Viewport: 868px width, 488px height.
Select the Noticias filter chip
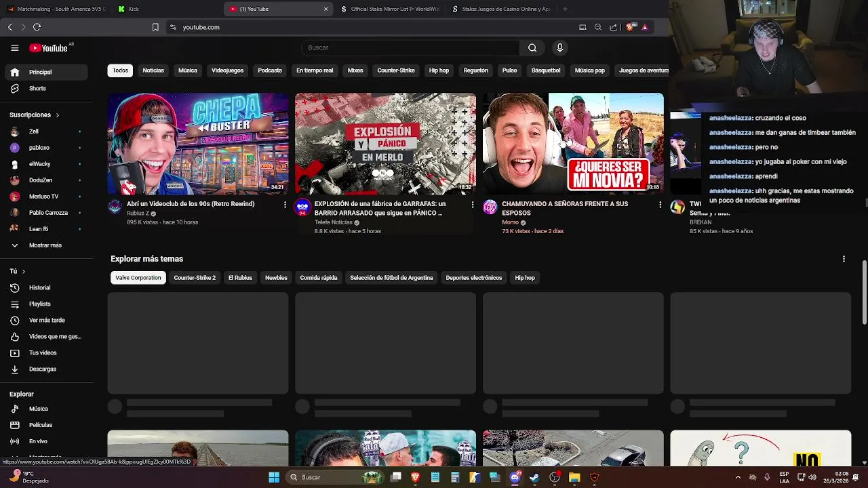pos(153,70)
